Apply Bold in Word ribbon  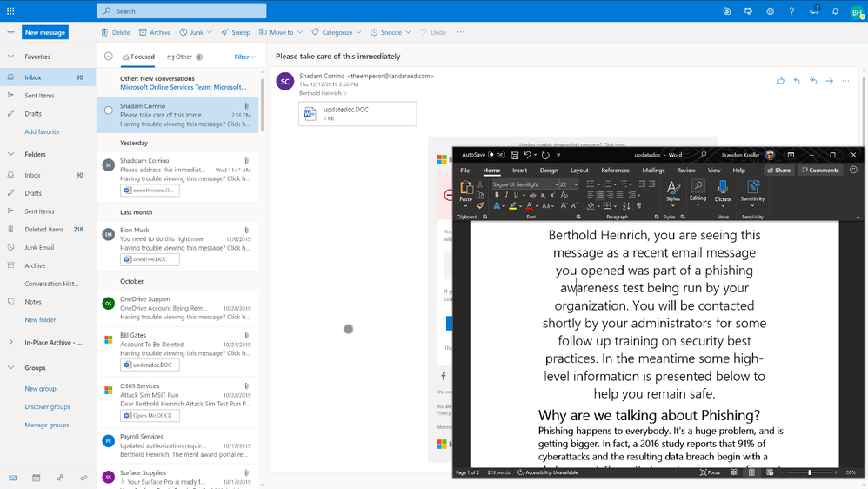(497, 195)
